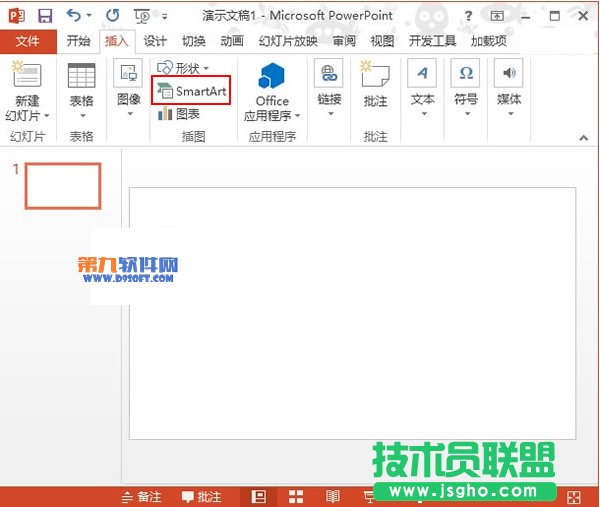Open the 幻灯片放映 tab
The image size is (600, 507).
click(x=288, y=41)
